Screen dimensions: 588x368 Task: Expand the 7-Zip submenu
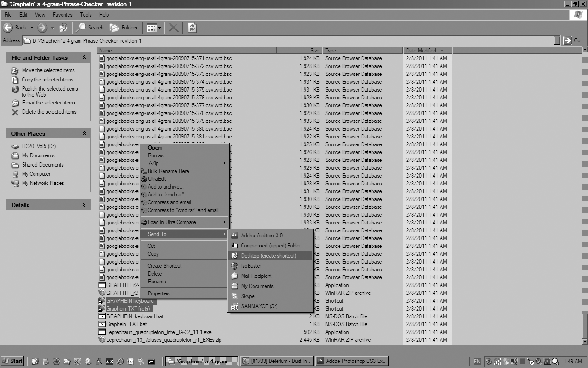coord(184,163)
